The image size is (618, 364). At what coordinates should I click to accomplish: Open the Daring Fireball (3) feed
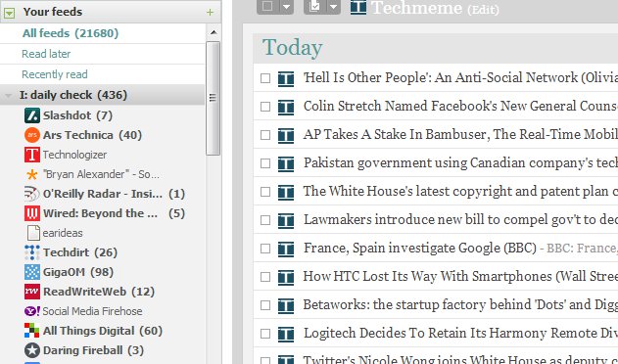click(93, 350)
